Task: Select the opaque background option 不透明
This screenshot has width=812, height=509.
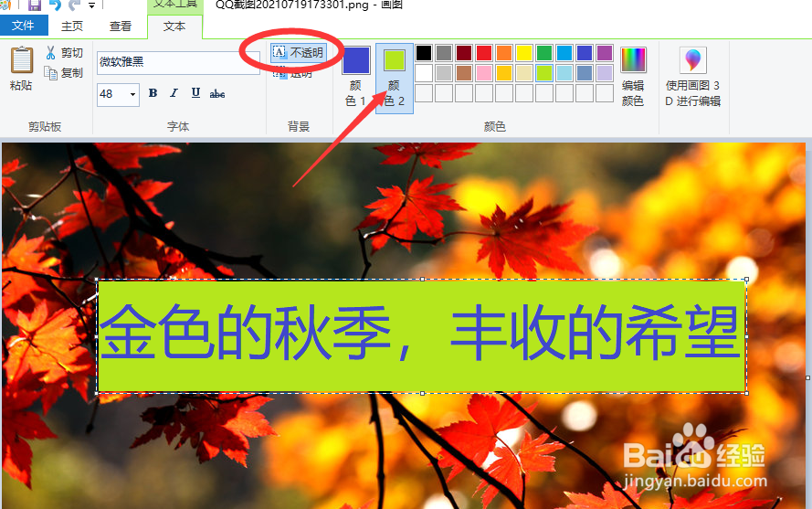Action: 299,52
